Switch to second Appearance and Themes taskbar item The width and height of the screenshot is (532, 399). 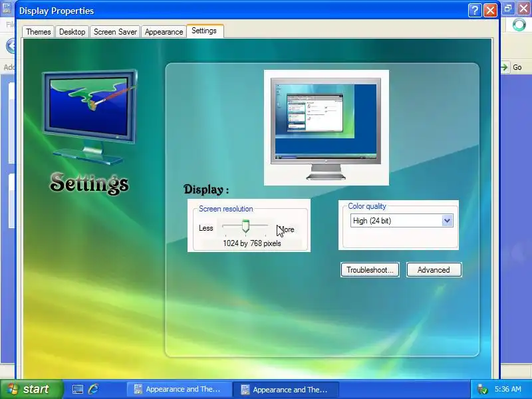286,389
